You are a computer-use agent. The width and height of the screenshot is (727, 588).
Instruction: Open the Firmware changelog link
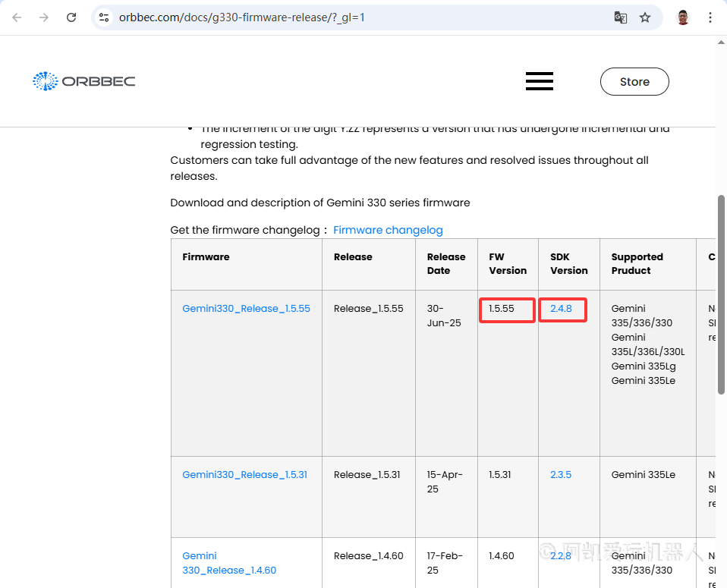(x=388, y=230)
